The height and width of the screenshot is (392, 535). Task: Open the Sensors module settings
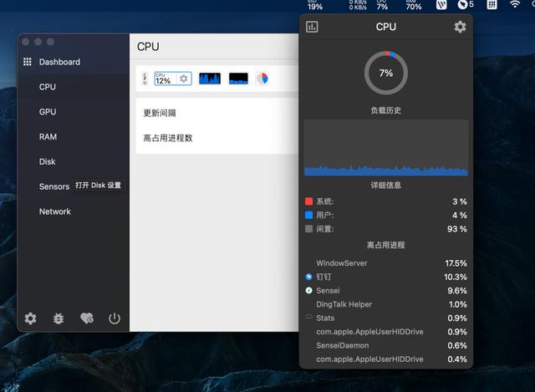pyautogui.click(x=54, y=186)
